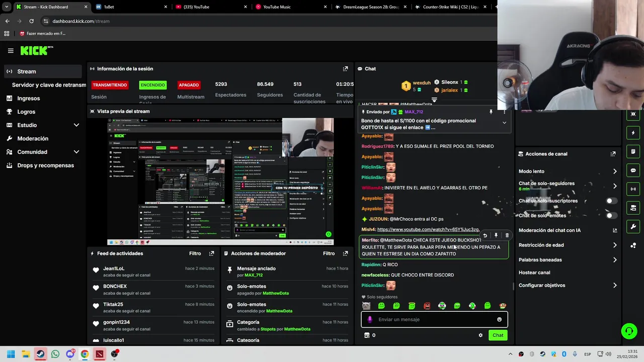Expand the pinned message chevron
The image size is (644, 362).
[504, 123]
